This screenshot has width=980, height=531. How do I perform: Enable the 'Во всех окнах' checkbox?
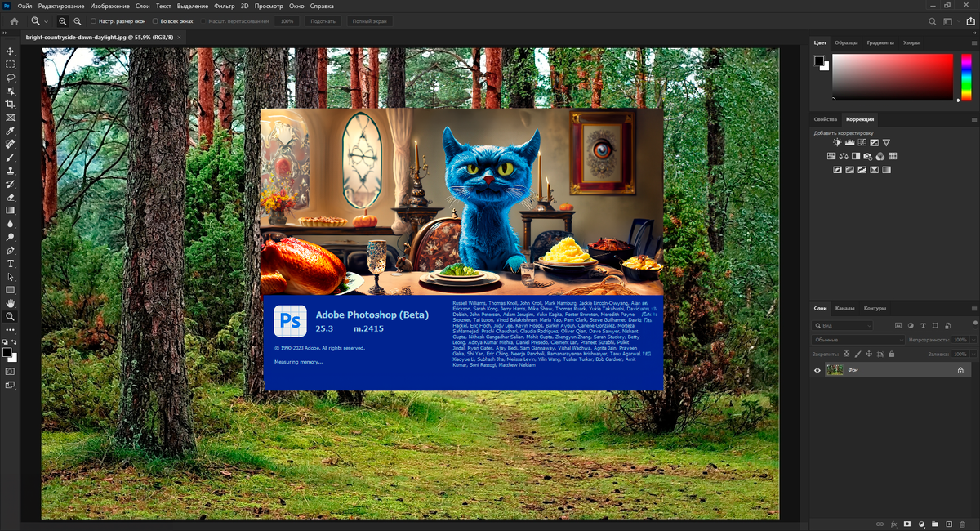pyautogui.click(x=155, y=21)
